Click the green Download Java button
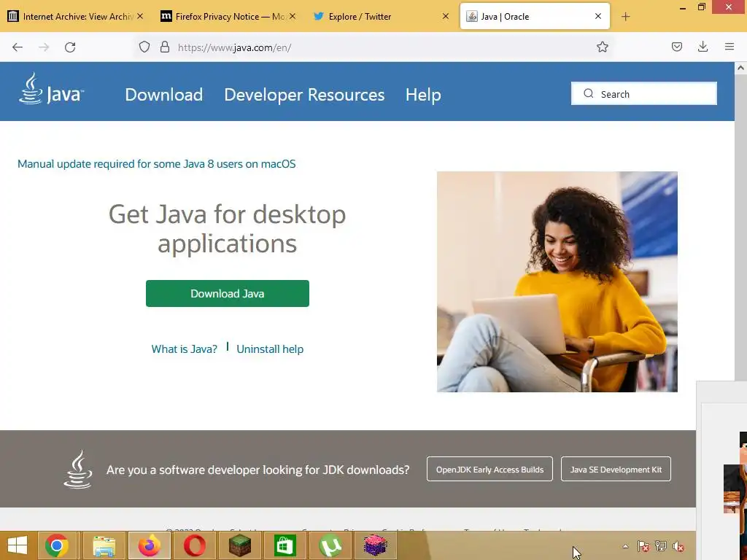The height and width of the screenshot is (560, 747). coord(228,293)
